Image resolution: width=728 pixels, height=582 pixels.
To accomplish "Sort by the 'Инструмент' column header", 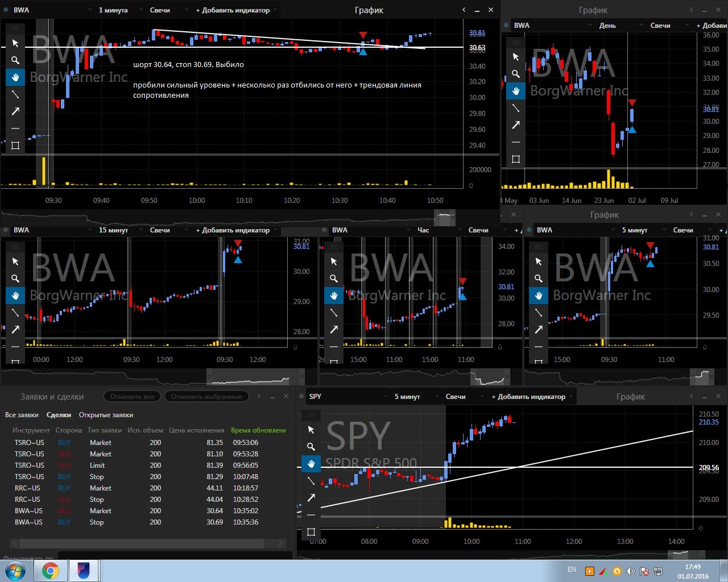I will tap(31, 430).
